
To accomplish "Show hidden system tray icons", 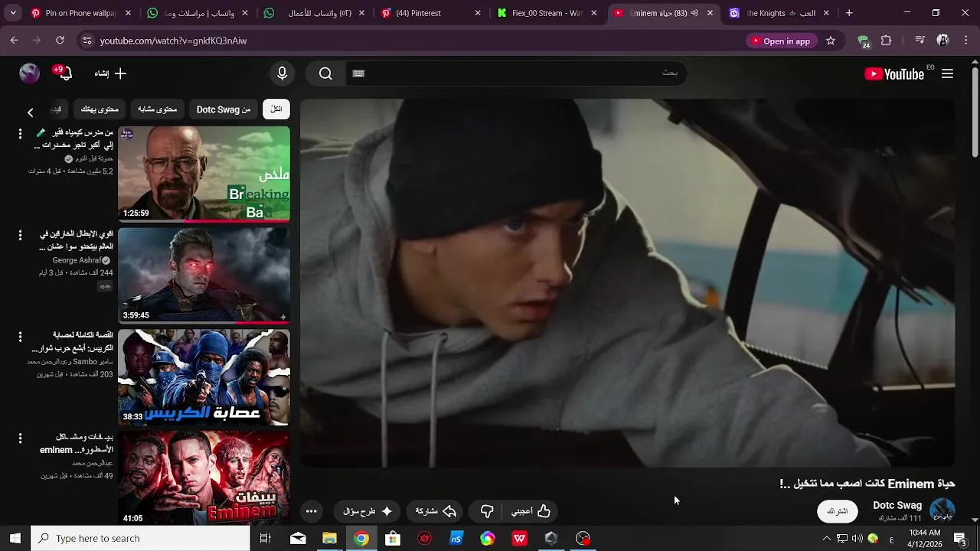I will 826,539.
